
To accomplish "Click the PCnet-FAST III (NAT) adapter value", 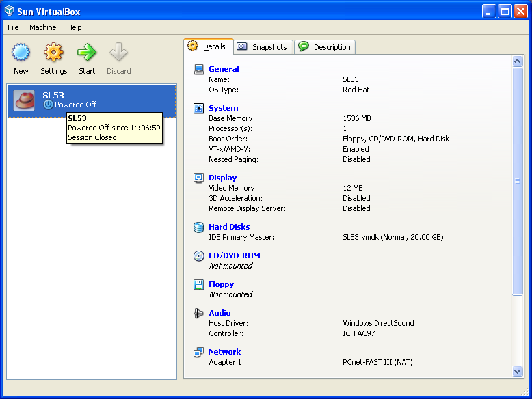I will point(377,362).
